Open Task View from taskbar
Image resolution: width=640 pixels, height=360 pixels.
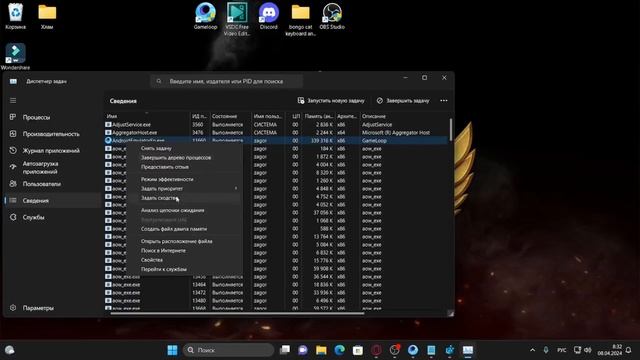(x=284, y=350)
